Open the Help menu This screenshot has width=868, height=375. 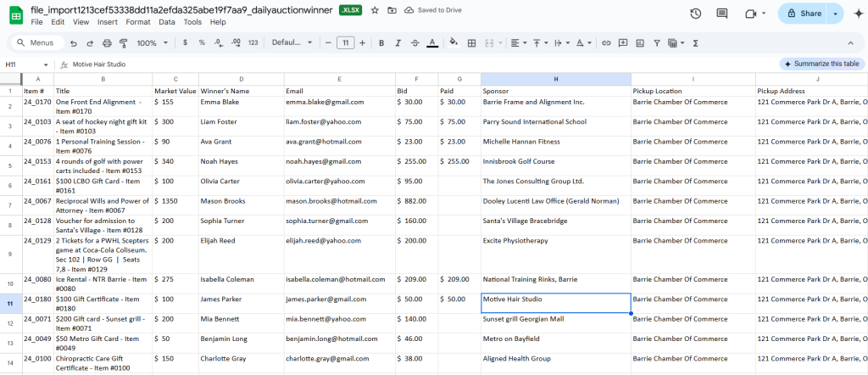coord(218,22)
